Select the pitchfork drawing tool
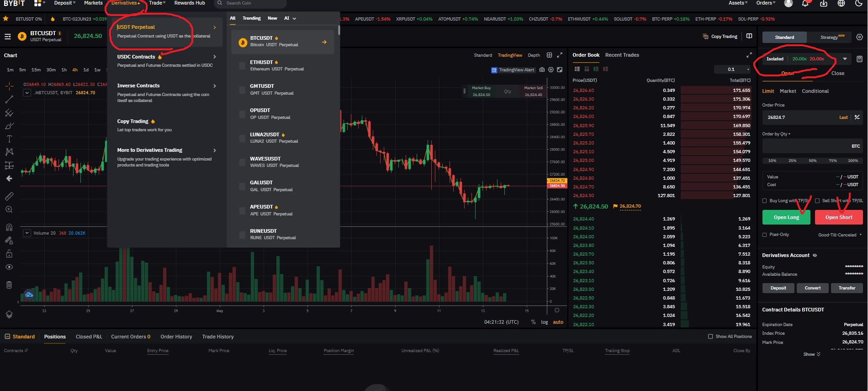Screen dimensions: 868x391 coord(9,112)
